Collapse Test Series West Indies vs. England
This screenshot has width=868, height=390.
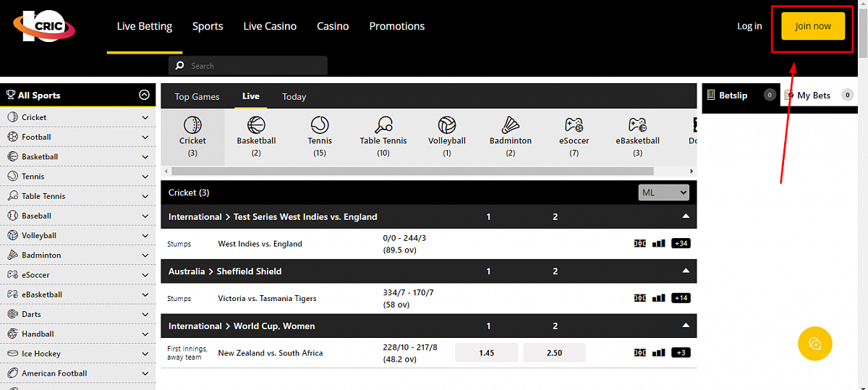pyautogui.click(x=686, y=216)
